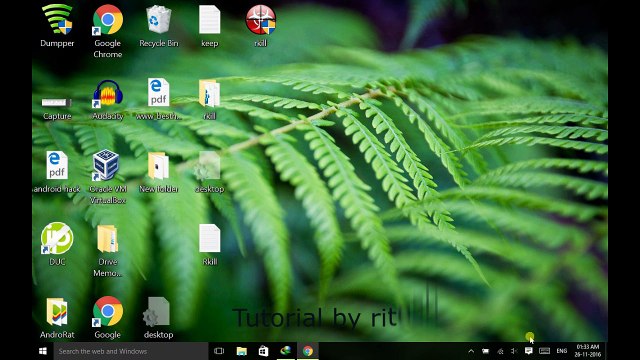Open the Windows Store taskbar icon

point(264,351)
